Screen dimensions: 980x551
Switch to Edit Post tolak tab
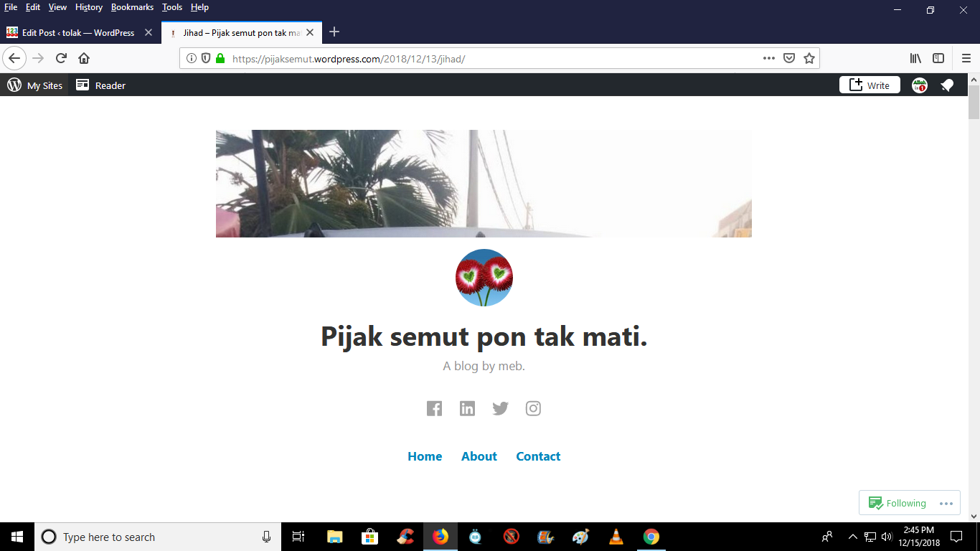[x=77, y=32]
